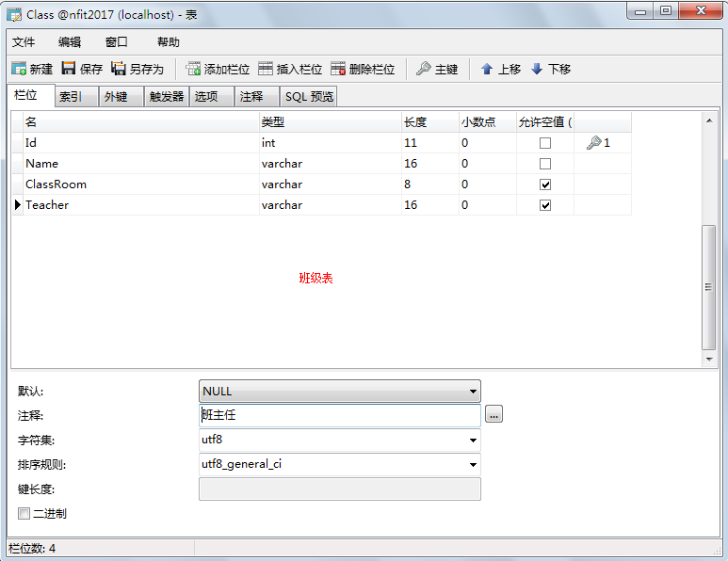Uncheck allow-null for ClassRoom row
Viewport: 728px width, 561px height.
pos(545,184)
